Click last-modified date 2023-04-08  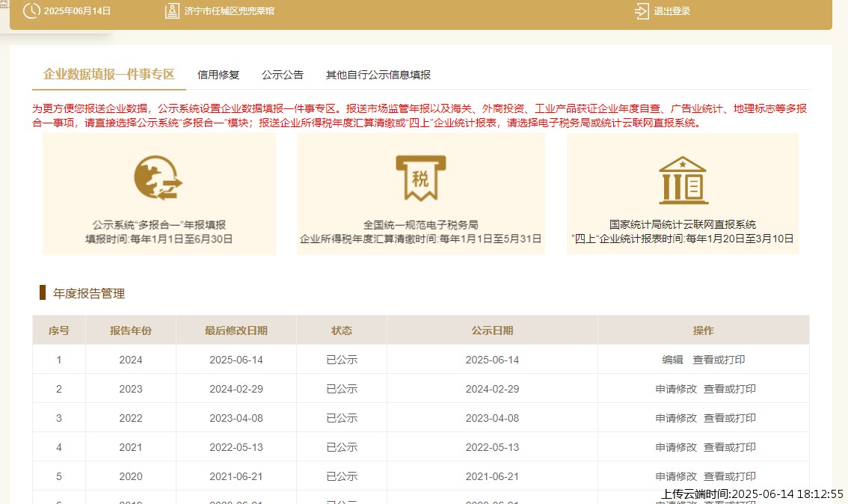click(x=236, y=418)
